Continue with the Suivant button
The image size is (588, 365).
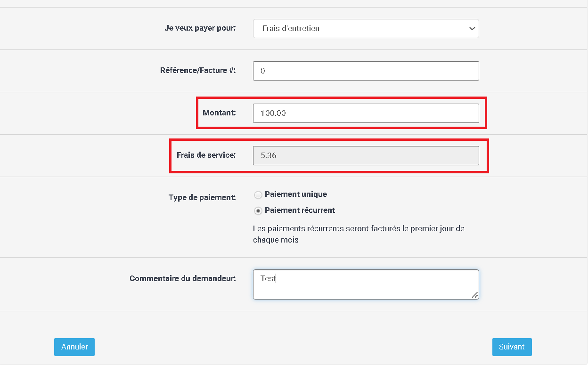(512, 347)
